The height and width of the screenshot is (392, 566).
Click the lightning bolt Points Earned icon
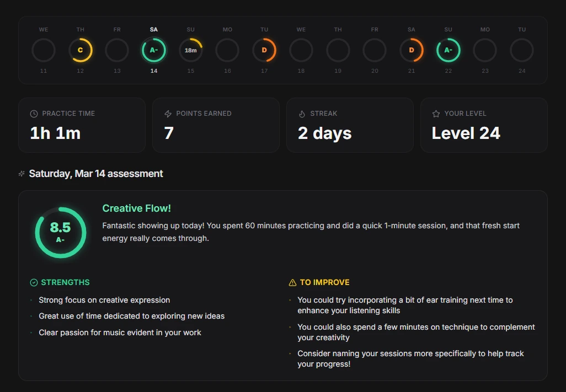click(x=168, y=114)
